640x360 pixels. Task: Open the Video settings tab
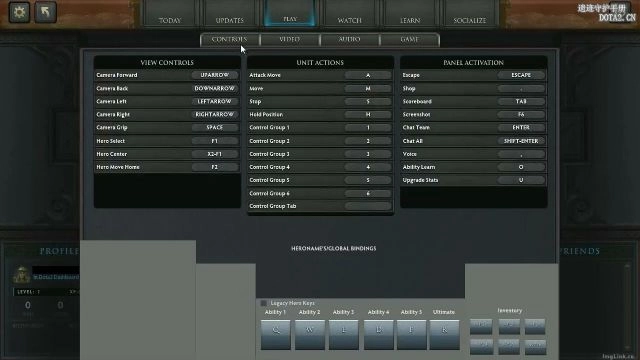pyautogui.click(x=289, y=40)
